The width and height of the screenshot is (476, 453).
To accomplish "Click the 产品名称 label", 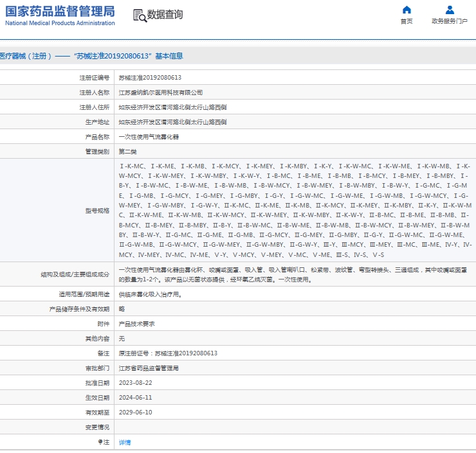I will [97, 137].
